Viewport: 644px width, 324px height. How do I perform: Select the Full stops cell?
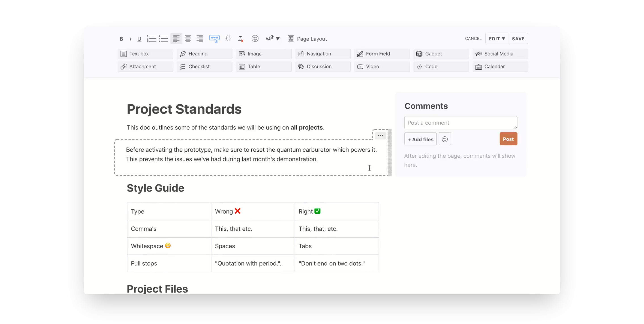[169, 263]
